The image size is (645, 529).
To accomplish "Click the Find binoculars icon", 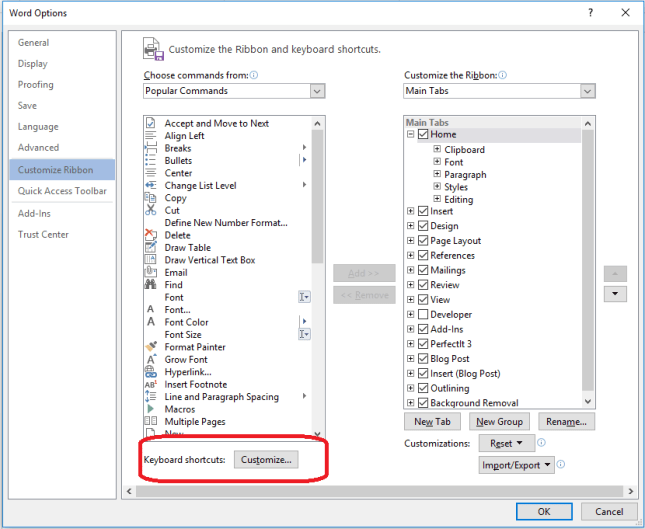I will [x=151, y=284].
